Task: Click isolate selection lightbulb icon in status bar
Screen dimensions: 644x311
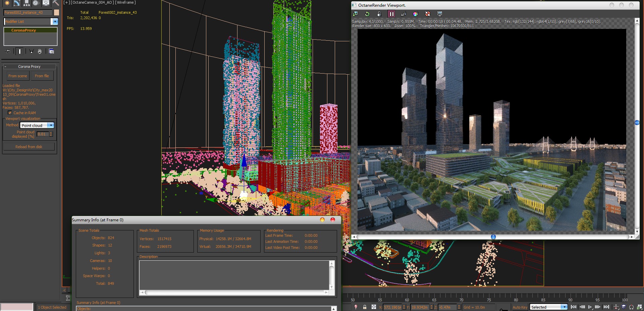Action: tap(356, 307)
